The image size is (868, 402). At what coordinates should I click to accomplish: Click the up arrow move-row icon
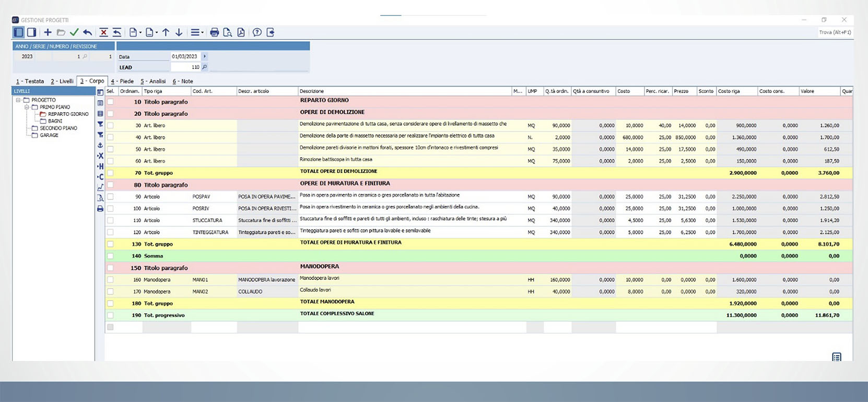[166, 32]
